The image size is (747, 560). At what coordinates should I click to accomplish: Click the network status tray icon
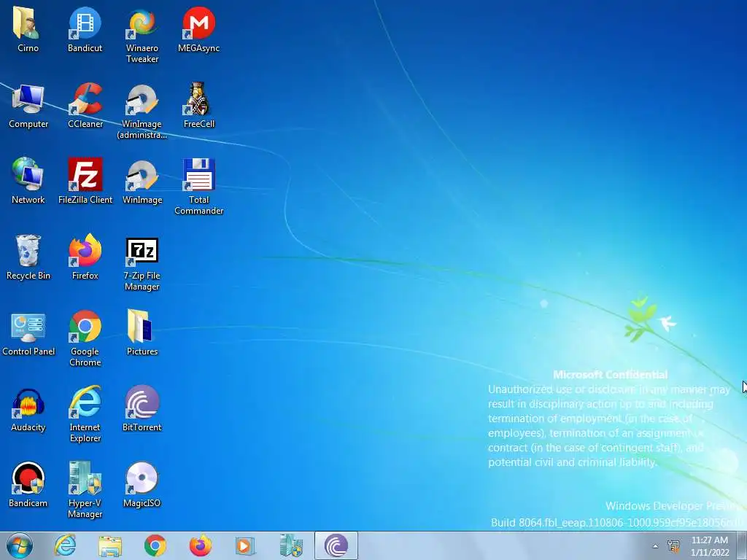(673, 546)
